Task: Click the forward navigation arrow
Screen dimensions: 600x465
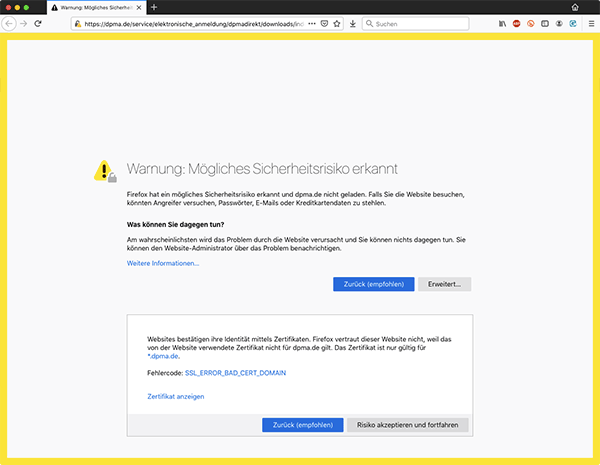Action: [x=24, y=24]
